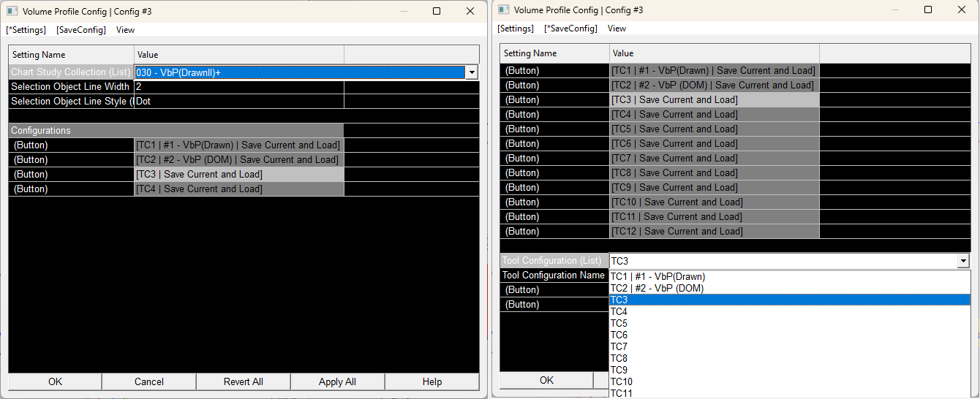Select TC4 in dropdown list
The image size is (980, 399).
pyautogui.click(x=790, y=312)
